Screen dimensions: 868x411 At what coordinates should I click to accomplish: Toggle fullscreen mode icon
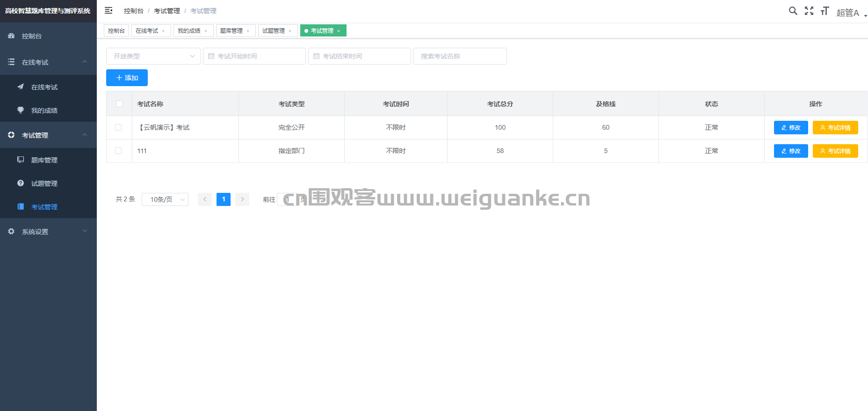809,11
